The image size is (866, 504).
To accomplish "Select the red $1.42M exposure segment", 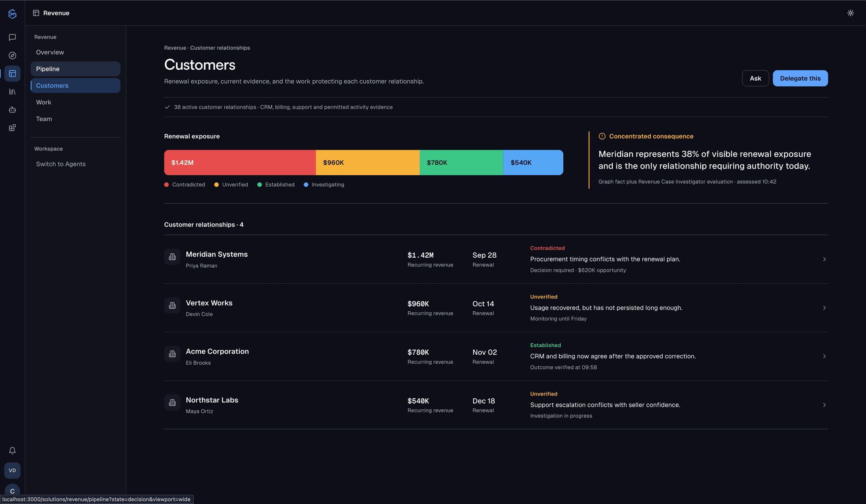I will (240, 163).
